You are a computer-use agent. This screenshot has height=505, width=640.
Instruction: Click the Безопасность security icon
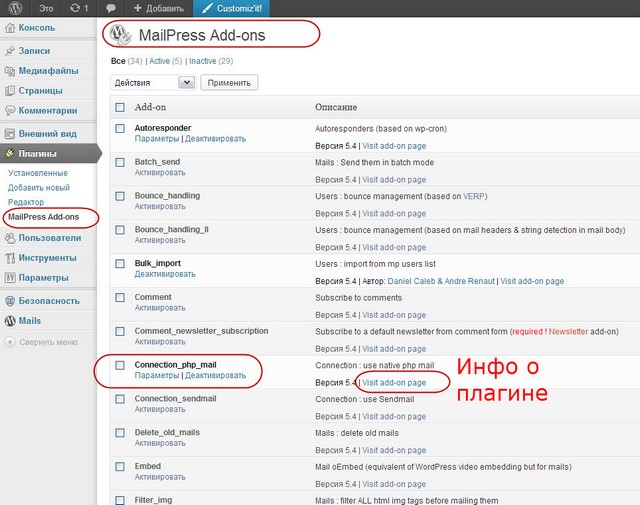click(10, 301)
